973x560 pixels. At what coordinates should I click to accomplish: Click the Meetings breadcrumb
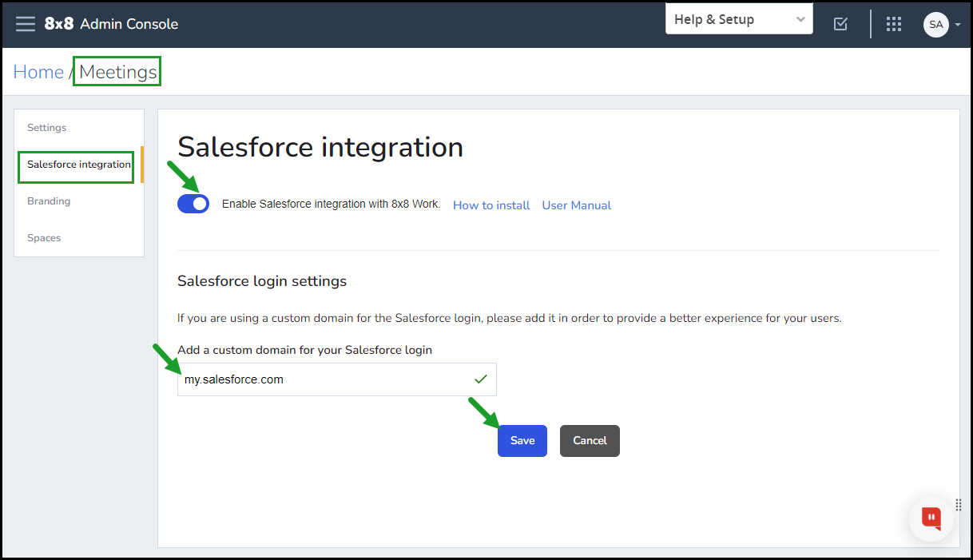(118, 72)
